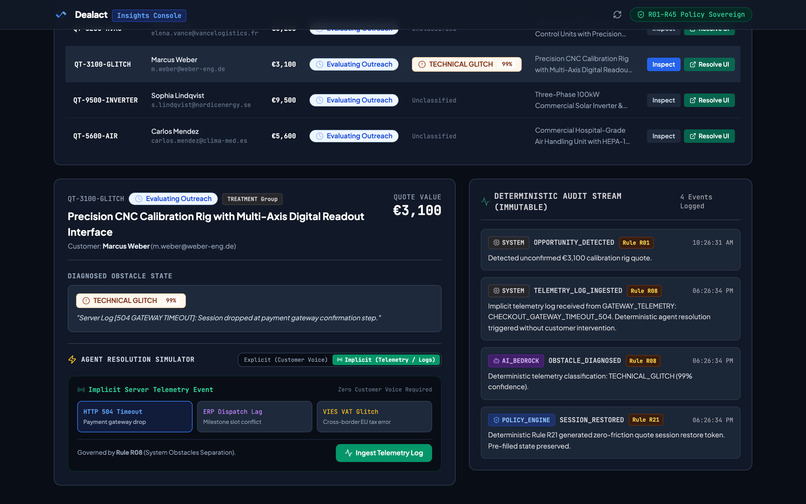The width and height of the screenshot is (806, 504).
Task: Click QT-3100-GLITCH quote ID in table
Action: click(102, 64)
